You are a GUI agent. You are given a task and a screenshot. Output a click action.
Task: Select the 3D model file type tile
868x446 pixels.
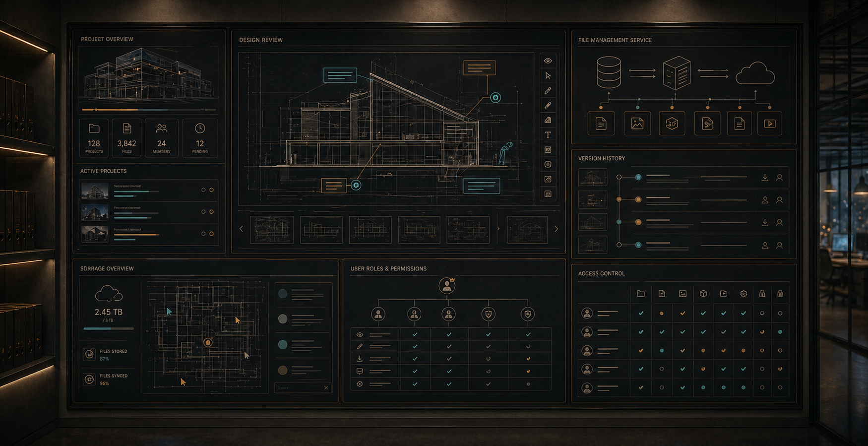tap(672, 124)
